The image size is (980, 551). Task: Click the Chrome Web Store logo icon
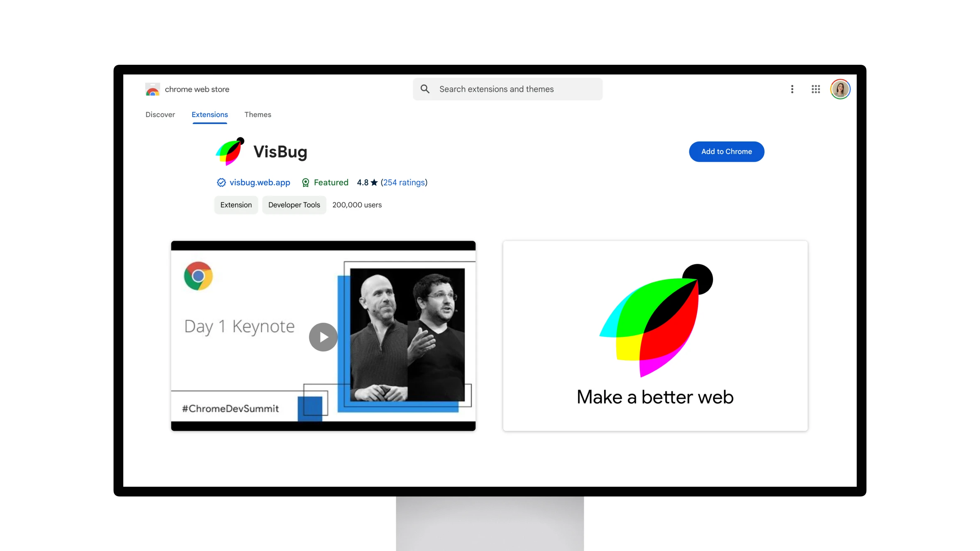(153, 89)
